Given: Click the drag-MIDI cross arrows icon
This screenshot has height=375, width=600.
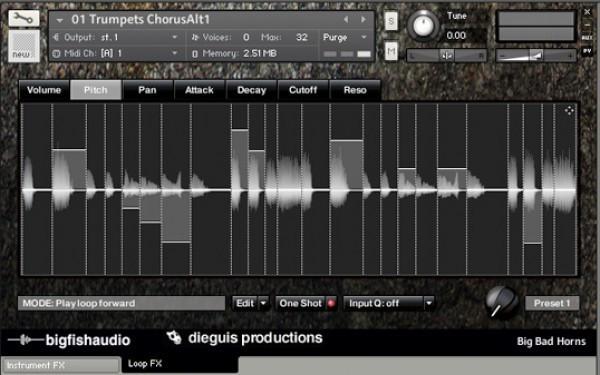Looking at the screenshot, I should pos(569,111).
